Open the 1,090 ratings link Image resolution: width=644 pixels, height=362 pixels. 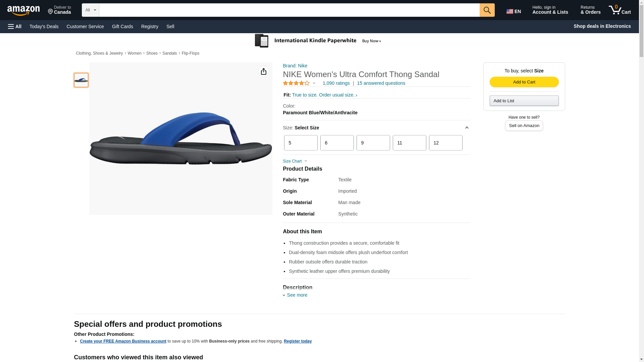(x=336, y=83)
